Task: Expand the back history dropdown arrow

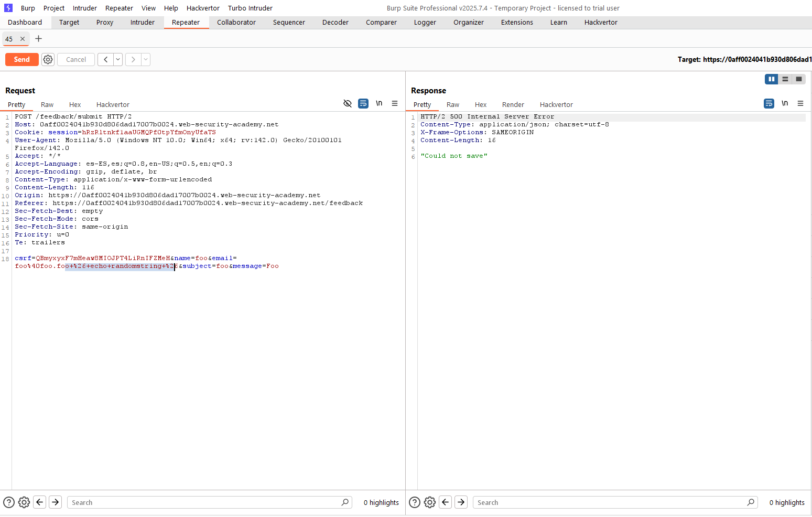Action: pyautogui.click(x=118, y=60)
